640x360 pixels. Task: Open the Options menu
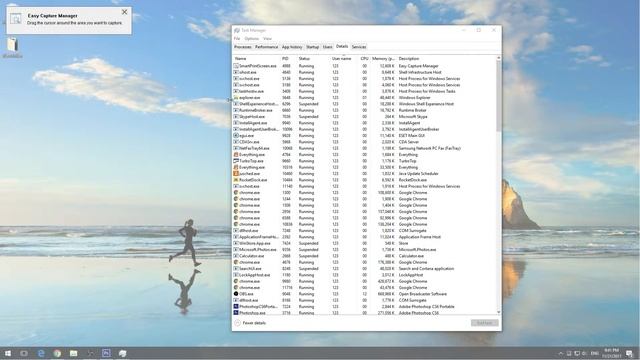tap(251, 38)
